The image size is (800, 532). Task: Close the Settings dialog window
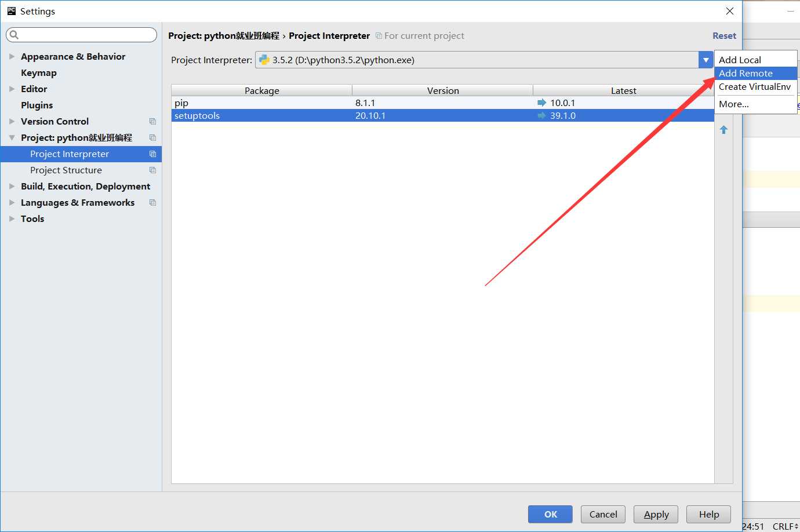[x=730, y=11]
